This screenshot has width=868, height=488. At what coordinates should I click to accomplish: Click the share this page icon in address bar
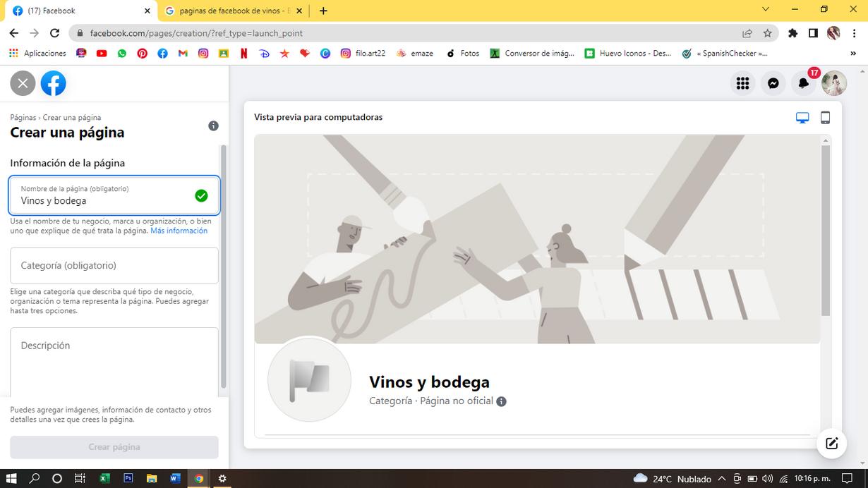(747, 33)
